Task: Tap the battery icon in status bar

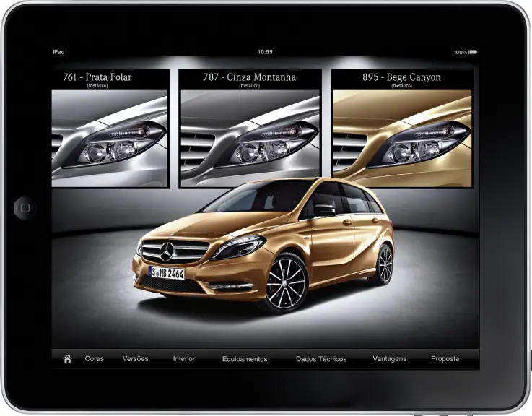Action: pyautogui.click(x=472, y=53)
